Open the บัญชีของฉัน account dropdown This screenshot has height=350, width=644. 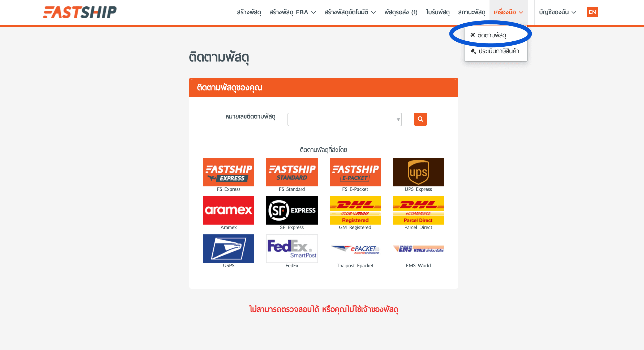(557, 12)
